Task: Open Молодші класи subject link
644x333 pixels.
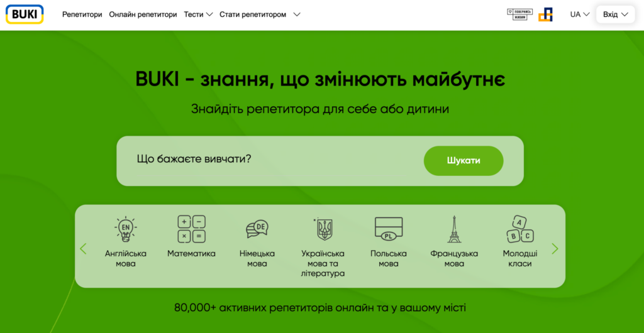Action: point(520,259)
